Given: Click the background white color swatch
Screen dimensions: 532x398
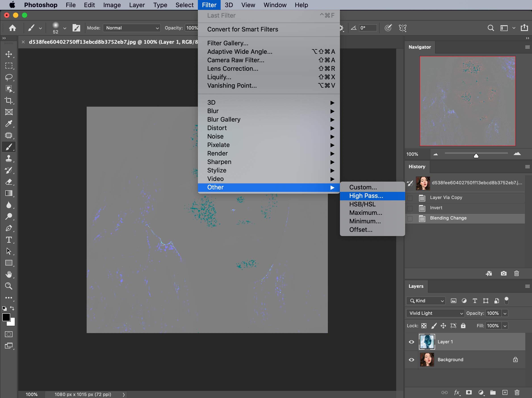Looking at the screenshot, I should [x=12, y=323].
